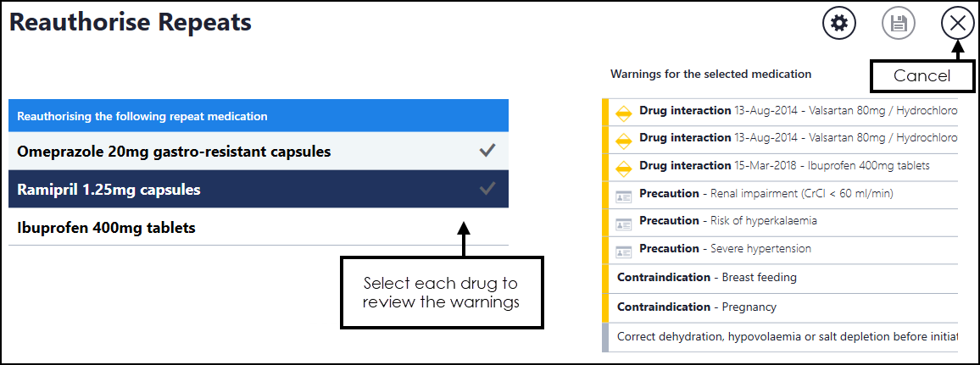
Task: Select Omeprazole 20mg gastro-resistant capsules
Action: [174, 152]
